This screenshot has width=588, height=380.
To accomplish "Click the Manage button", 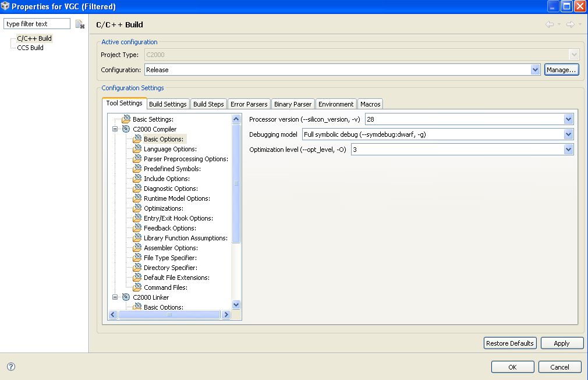I will (561, 69).
